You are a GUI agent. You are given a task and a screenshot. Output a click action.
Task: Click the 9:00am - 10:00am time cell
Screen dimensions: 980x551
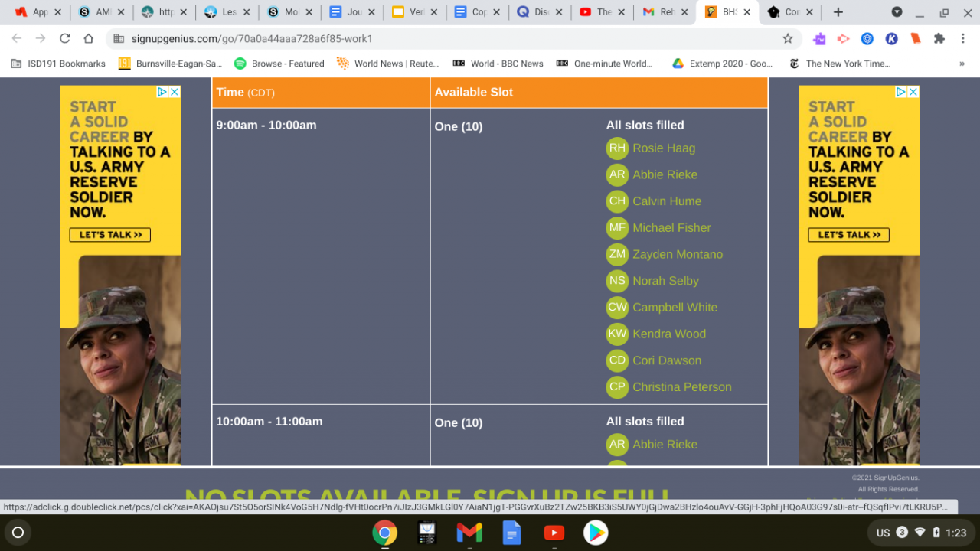pyautogui.click(x=322, y=256)
